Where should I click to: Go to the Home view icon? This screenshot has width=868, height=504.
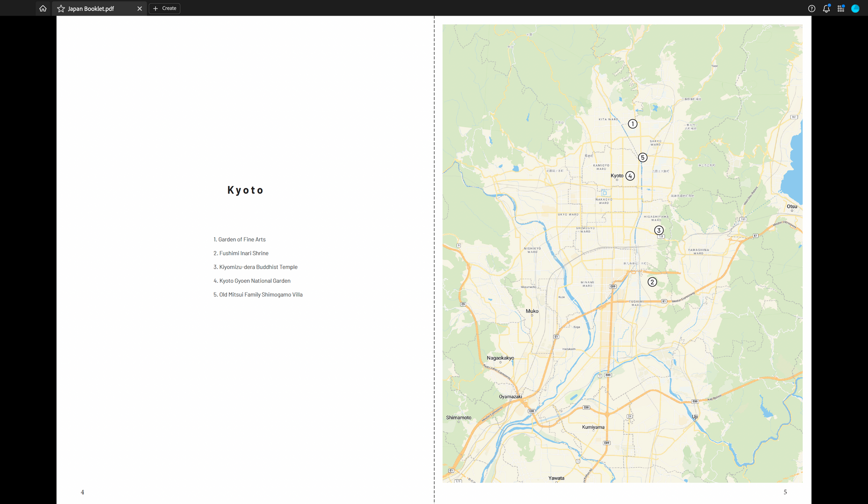[43, 8]
